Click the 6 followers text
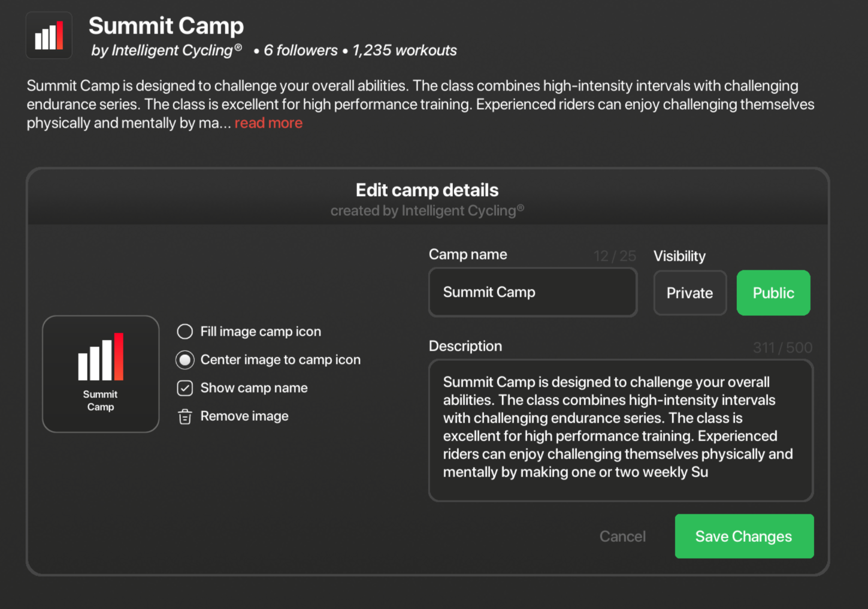This screenshot has height=609, width=868. (x=300, y=51)
